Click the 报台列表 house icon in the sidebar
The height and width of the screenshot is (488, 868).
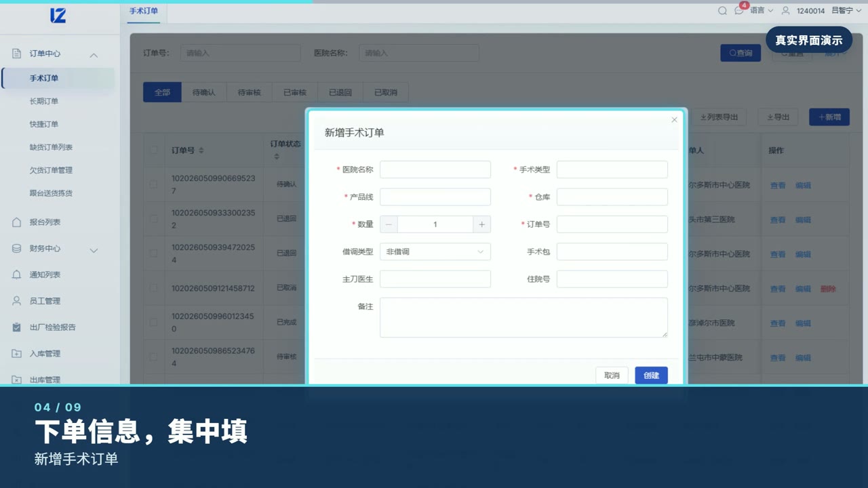point(17,222)
